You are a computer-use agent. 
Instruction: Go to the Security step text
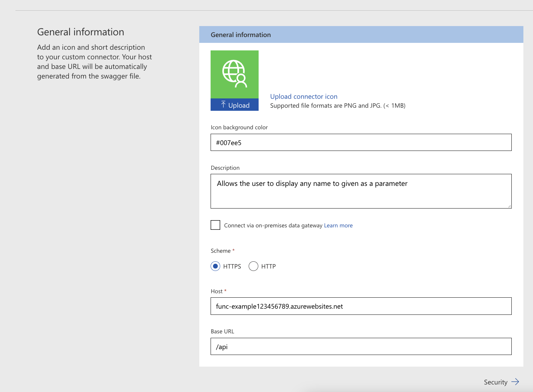[x=495, y=382]
